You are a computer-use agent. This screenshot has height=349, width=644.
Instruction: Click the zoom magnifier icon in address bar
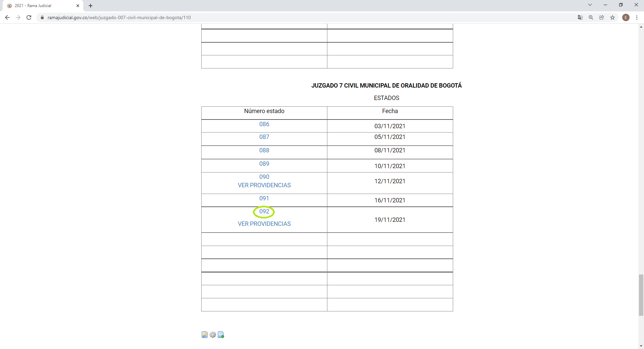[591, 17]
